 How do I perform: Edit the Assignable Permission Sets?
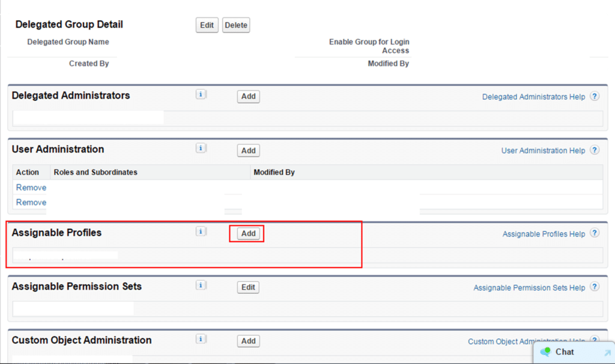[248, 287]
